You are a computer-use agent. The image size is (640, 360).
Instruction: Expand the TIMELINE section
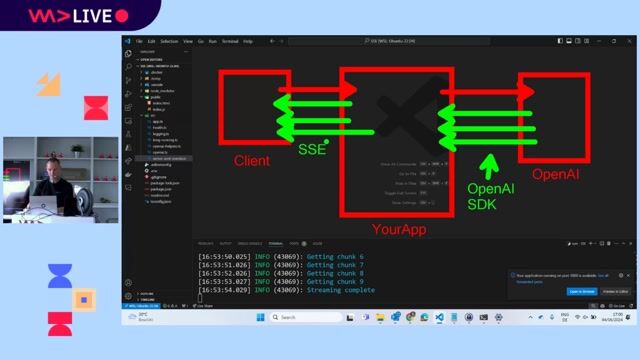pyautogui.click(x=164, y=300)
